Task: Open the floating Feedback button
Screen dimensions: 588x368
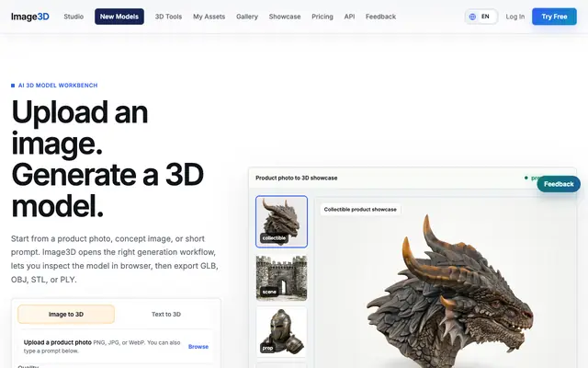Action: 559,184
